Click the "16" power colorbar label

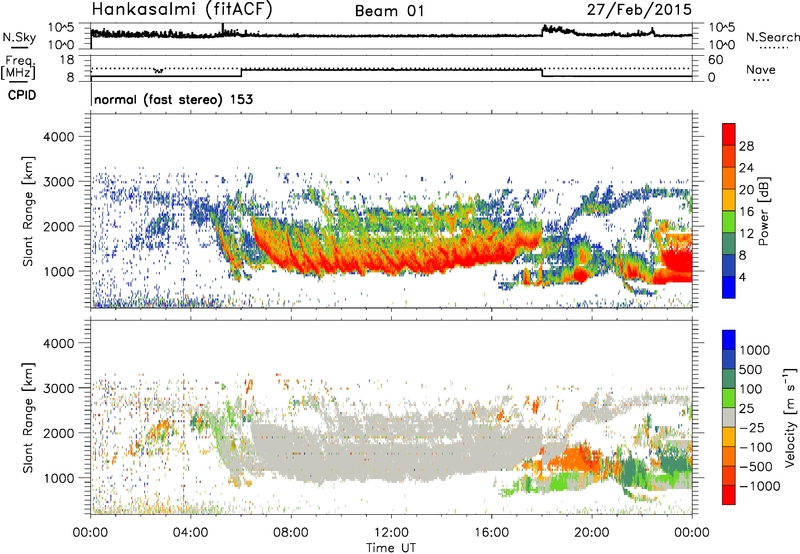coord(746,212)
